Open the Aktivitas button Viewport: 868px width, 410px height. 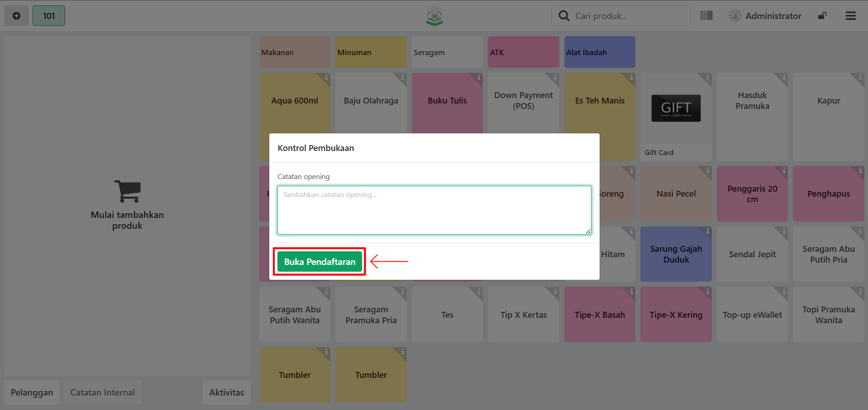[x=226, y=392]
